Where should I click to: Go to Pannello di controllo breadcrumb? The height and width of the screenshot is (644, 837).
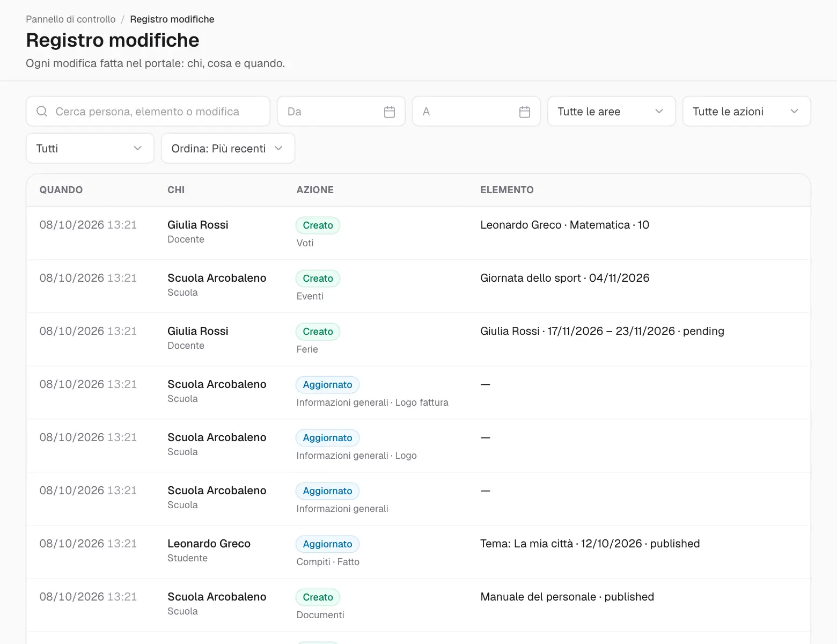71,19
